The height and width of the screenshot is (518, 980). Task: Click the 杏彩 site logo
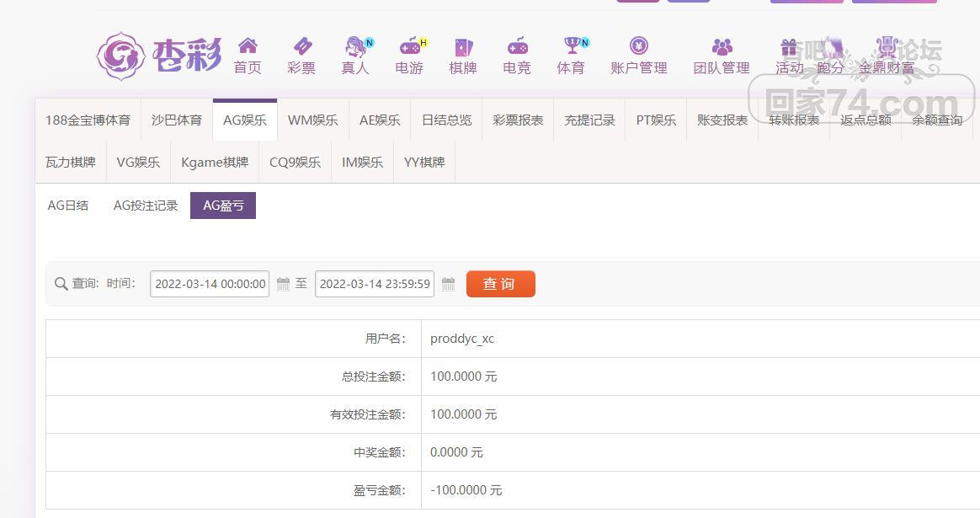[x=159, y=56]
